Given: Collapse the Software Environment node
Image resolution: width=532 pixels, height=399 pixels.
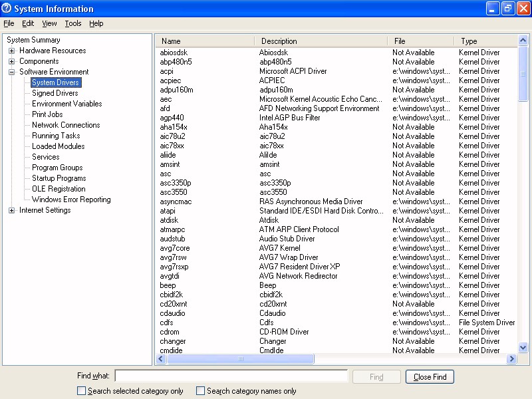Looking at the screenshot, I should coord(11,72).
